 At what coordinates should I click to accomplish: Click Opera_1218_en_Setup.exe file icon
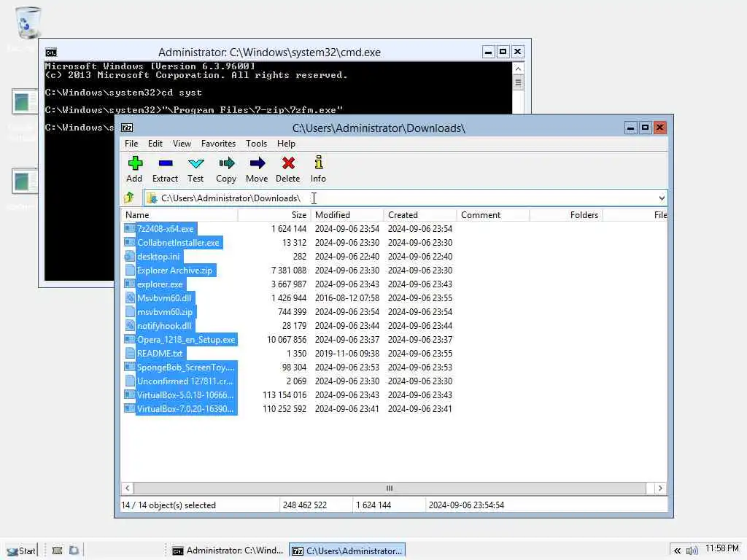click(130, 340)
